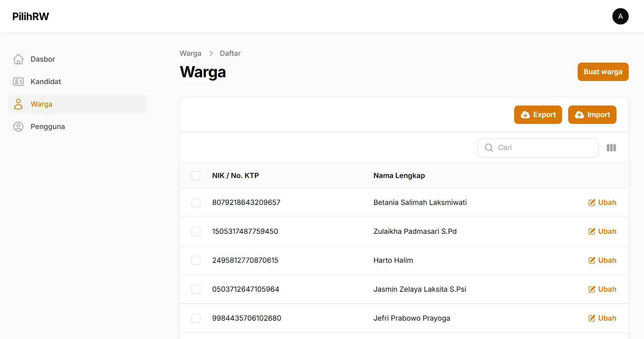The image size is (644, 339).
Task: Open the account avatar circle labeled A
Action: pos(620,16)
